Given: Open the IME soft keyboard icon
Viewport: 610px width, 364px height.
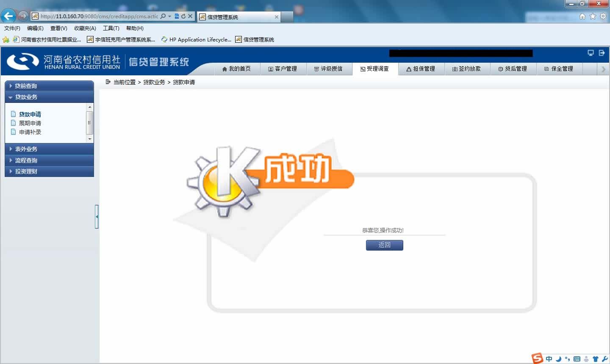Looking at the screenshot, I should [577, 359].
